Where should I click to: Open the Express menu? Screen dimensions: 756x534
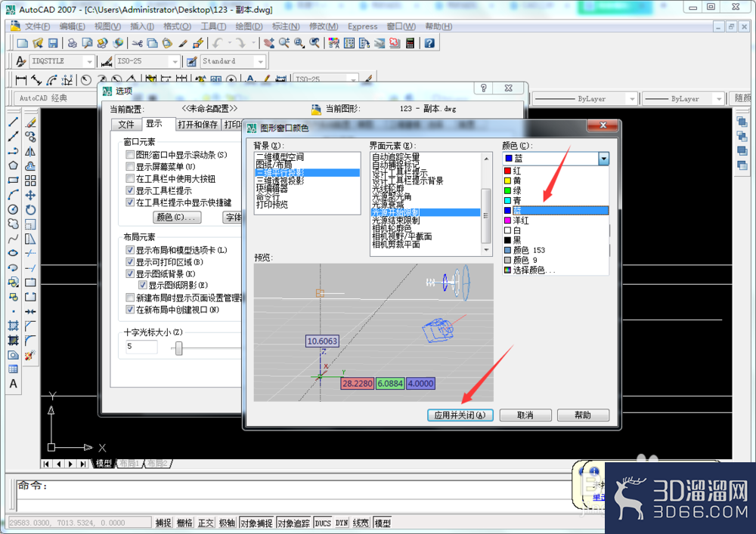[x=363, y=26]
